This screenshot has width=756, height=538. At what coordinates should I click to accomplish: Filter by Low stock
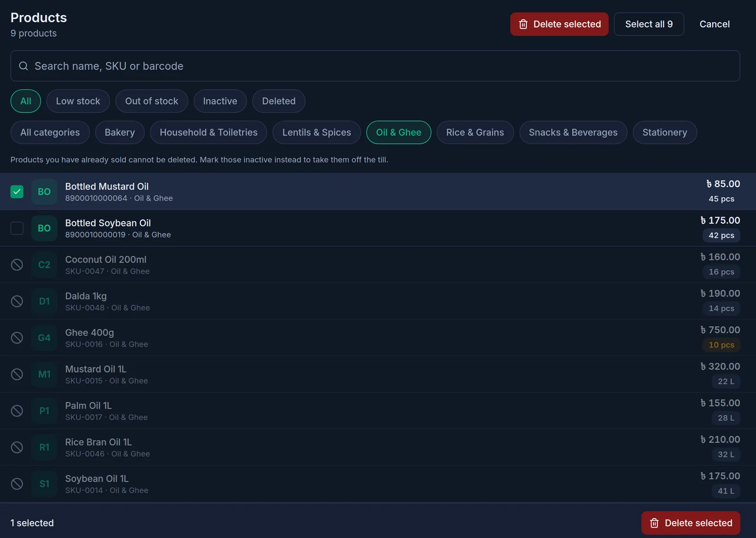point(78,101)
